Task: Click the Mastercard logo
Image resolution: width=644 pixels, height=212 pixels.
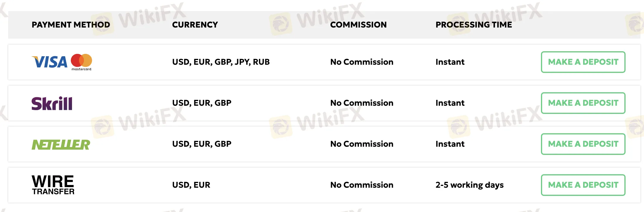Action: pos(81,61)
